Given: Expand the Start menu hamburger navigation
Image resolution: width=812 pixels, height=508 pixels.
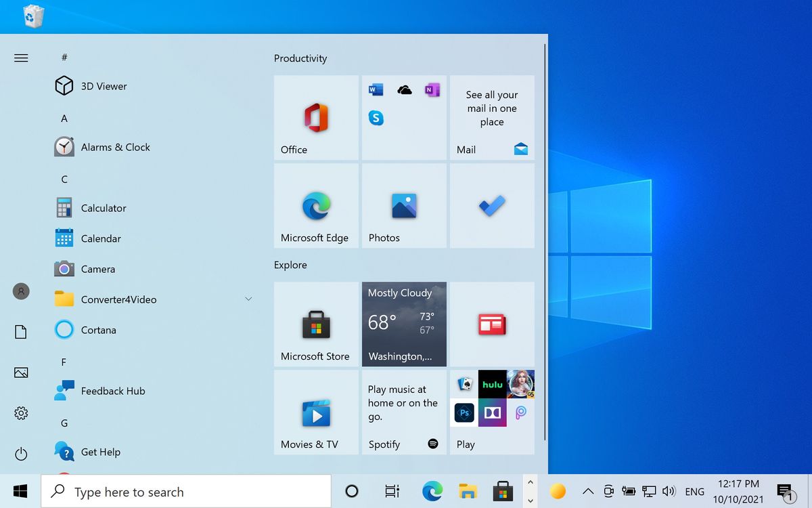Looking at the screenshot, I should point(20,58).
